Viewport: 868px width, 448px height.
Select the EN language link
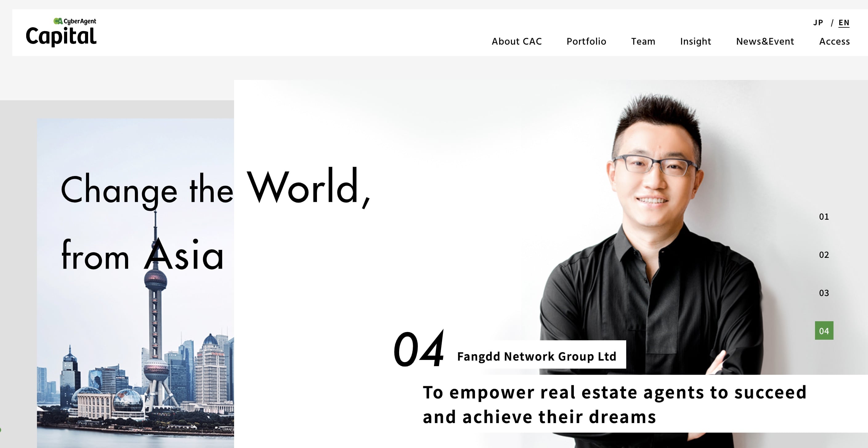(844, 23)
